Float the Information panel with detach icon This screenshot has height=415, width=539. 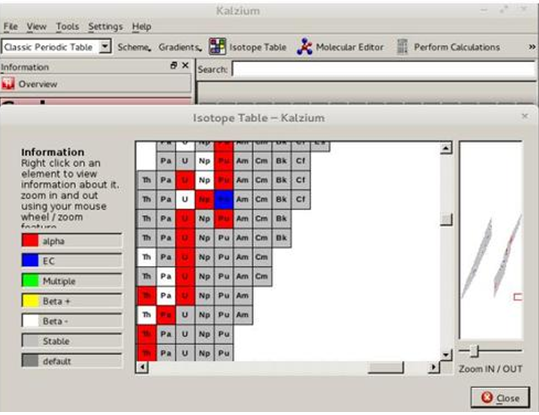coord(174,65)
